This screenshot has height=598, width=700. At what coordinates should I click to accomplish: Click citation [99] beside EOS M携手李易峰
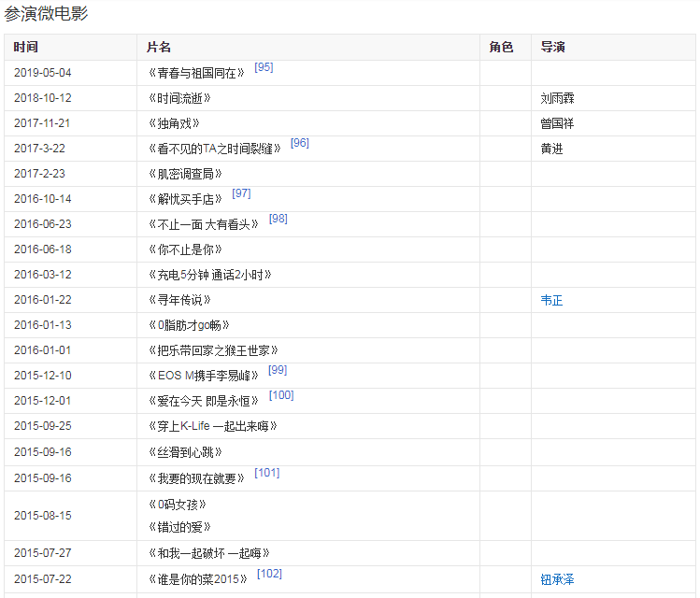[x=278, y=370]
